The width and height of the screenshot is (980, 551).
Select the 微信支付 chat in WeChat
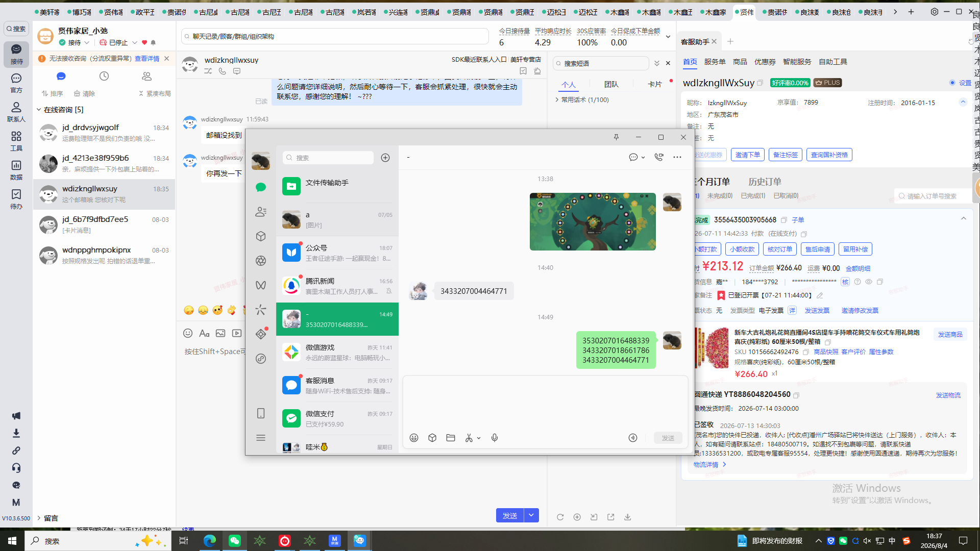tap(337, 418)
